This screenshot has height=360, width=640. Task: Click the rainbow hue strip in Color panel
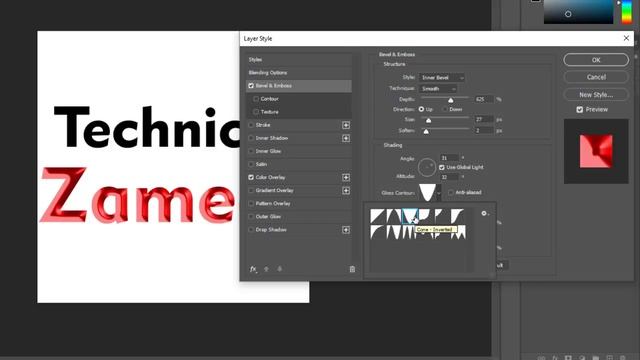coord(626,11)
